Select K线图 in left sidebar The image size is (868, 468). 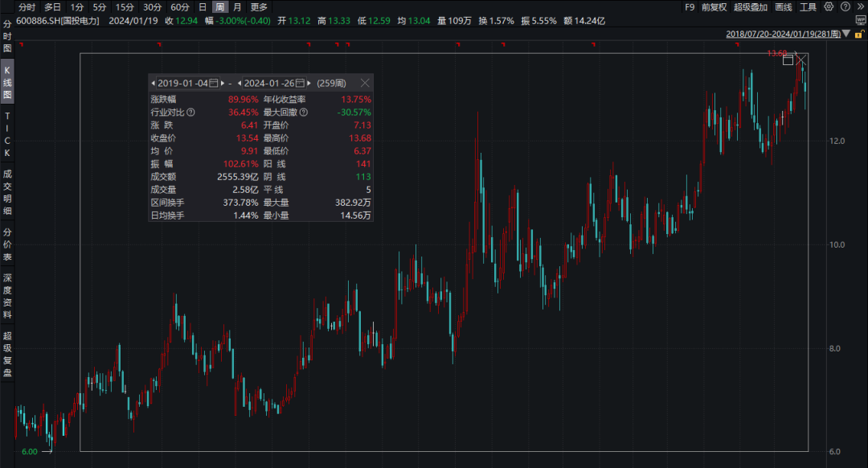pos(7,83)
